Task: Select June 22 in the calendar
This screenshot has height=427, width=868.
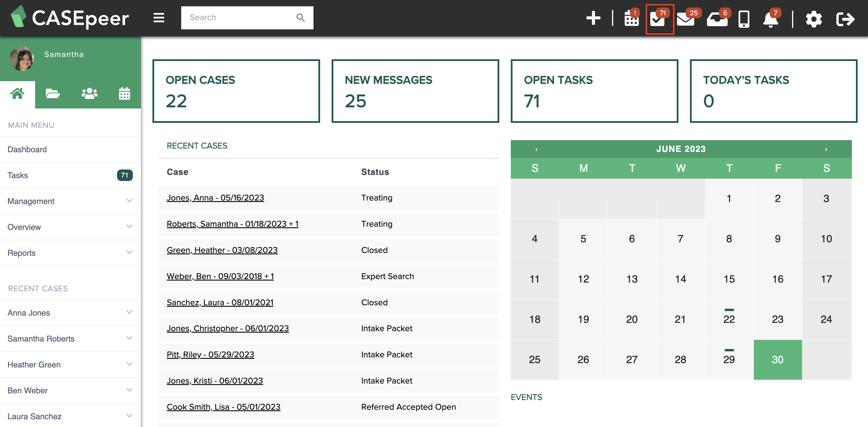Action: coord(729,319)
